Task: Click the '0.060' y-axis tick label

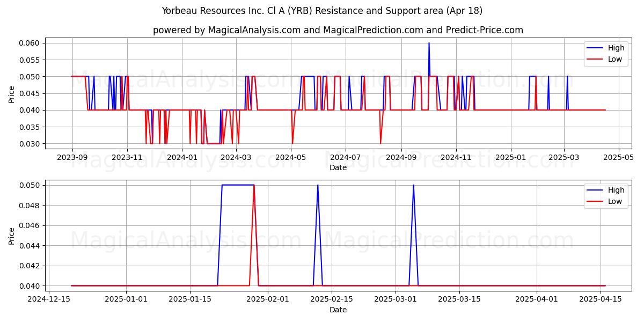Action: [31, 43]
